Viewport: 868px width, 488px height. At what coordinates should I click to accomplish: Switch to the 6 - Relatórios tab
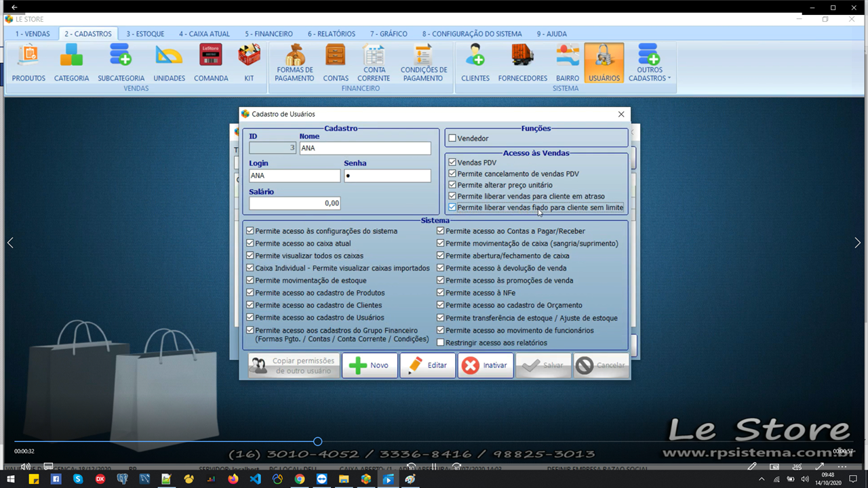pyautogui.click(x=332, y=34)
